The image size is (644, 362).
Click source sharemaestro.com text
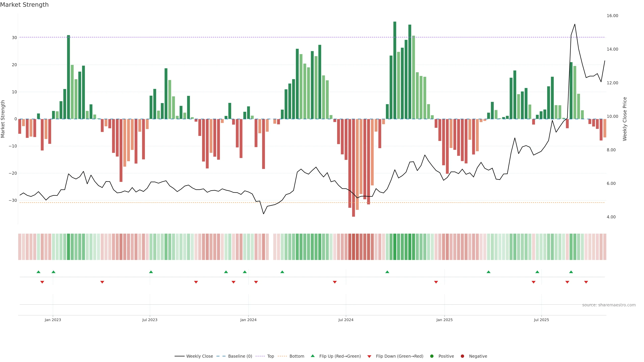[609, 305]
